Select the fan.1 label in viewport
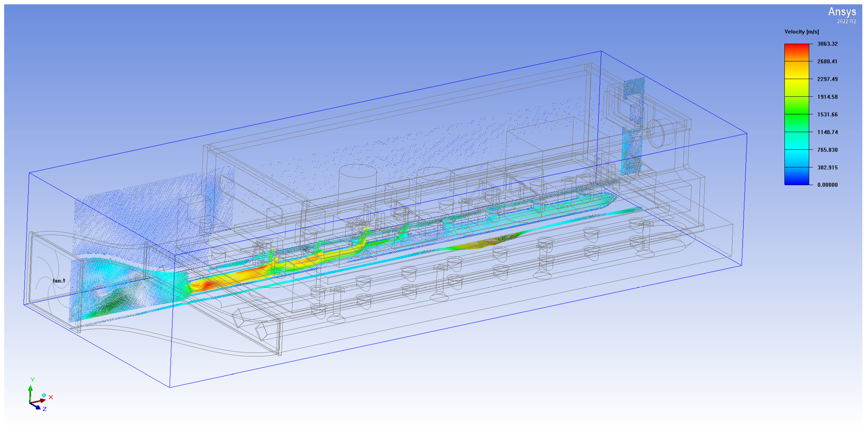The width and height of the screenshot is (868, 437). tap(59, 281)
